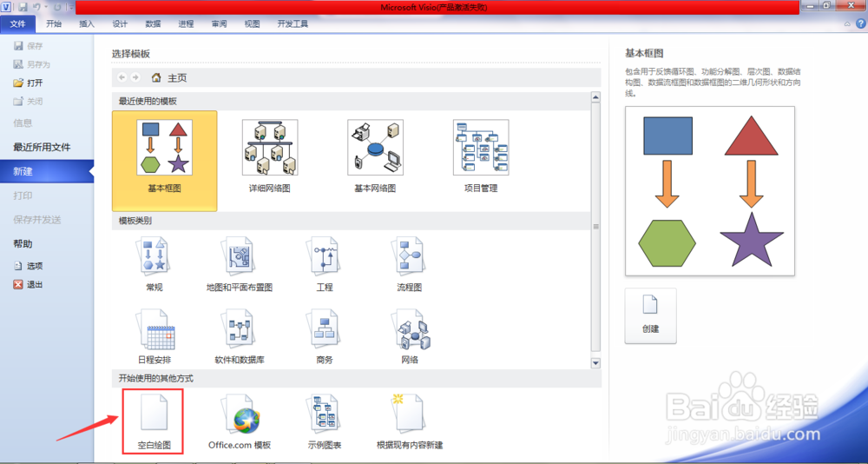This screenshot has width=868, height=464.
Task: Click the 基本框图 preview image
Action: [710, 191]
